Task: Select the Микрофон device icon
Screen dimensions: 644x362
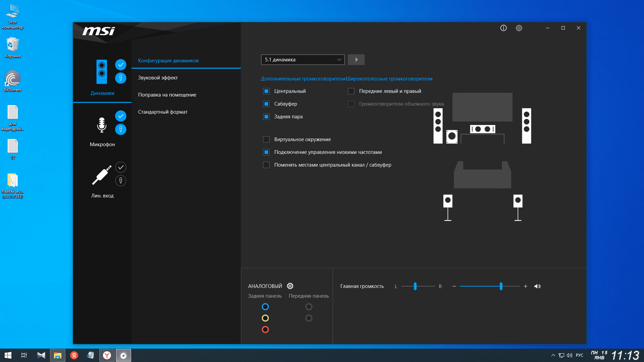Action: pos(102,125)
